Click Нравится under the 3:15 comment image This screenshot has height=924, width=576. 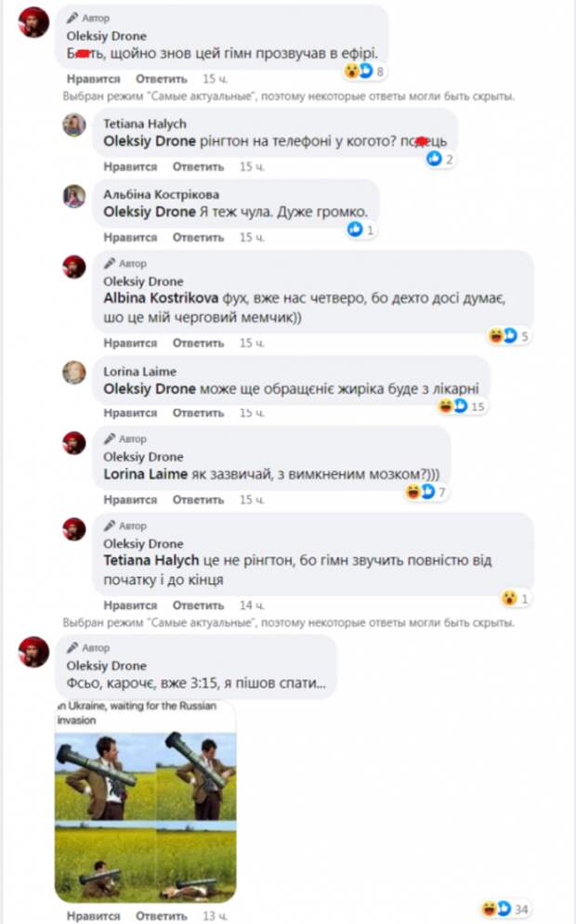pyautogui.click(x=93, y=916)
